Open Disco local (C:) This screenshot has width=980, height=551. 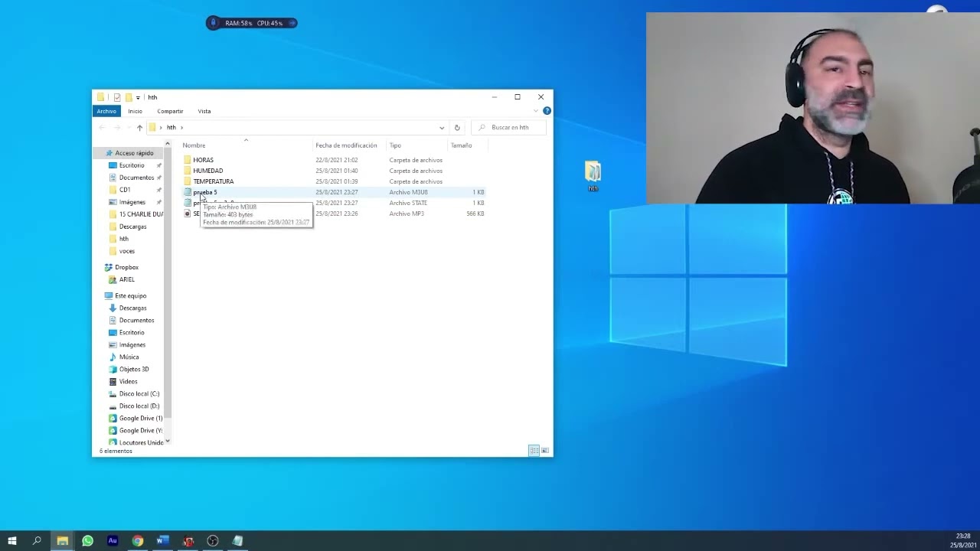tap(139, 393)
